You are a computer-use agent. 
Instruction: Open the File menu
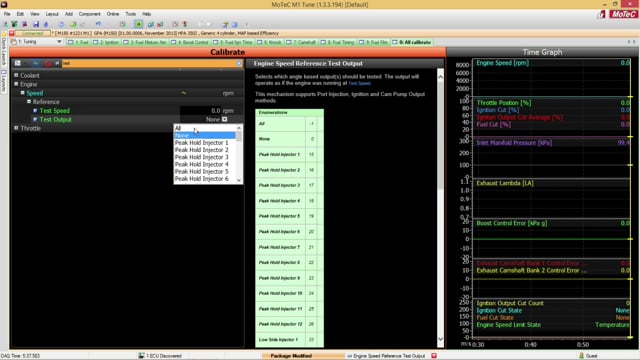[x=7, y=14]
